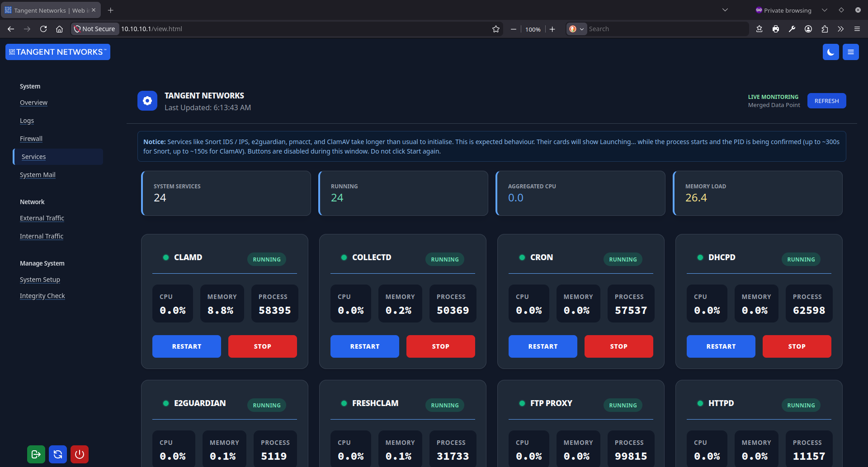Select Services in the System sidebar
This screenshot has height=467, width=868.
(x=33, y=156)
